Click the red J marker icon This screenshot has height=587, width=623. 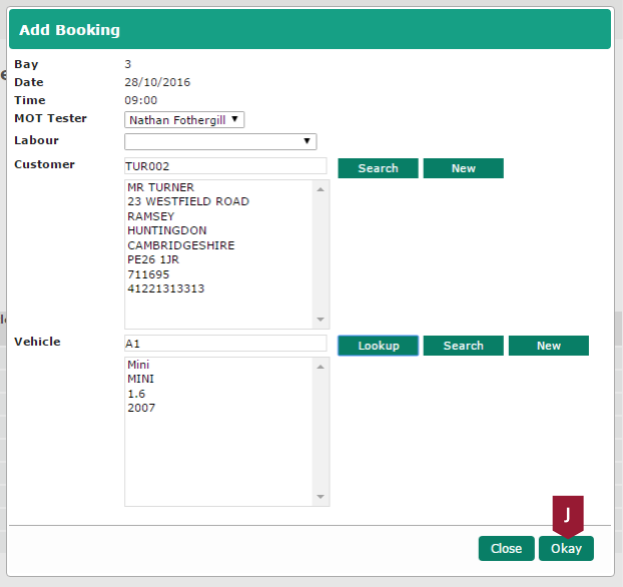pyautogui.click(x=567, y=514)
